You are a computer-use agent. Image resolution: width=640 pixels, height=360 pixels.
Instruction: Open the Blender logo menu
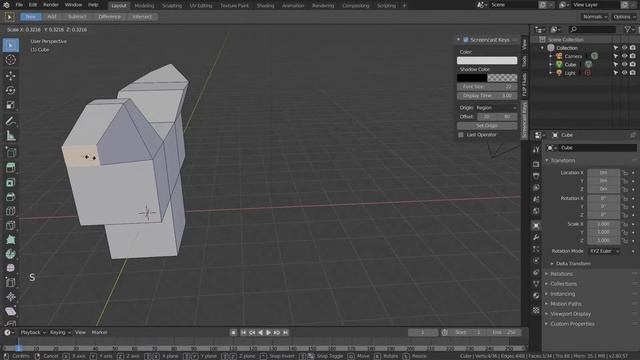tap(6, 5)
